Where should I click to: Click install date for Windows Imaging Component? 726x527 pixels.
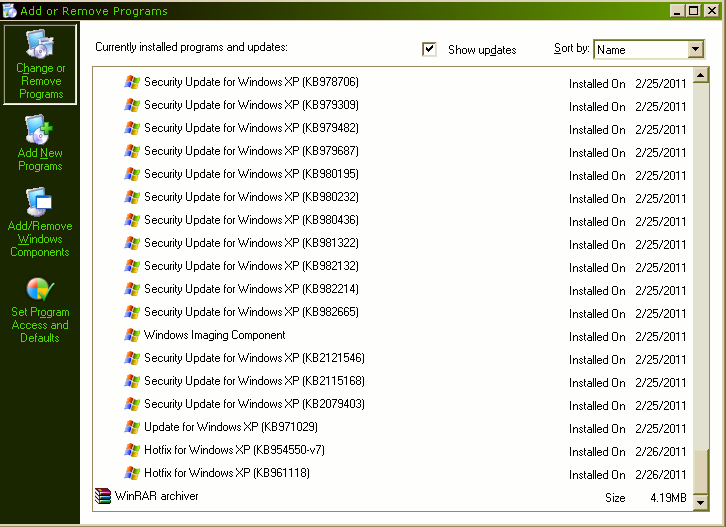661,337
